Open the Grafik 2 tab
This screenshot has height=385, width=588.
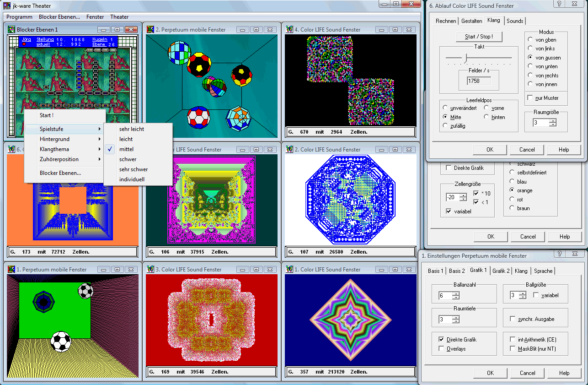tap(501, 271)
